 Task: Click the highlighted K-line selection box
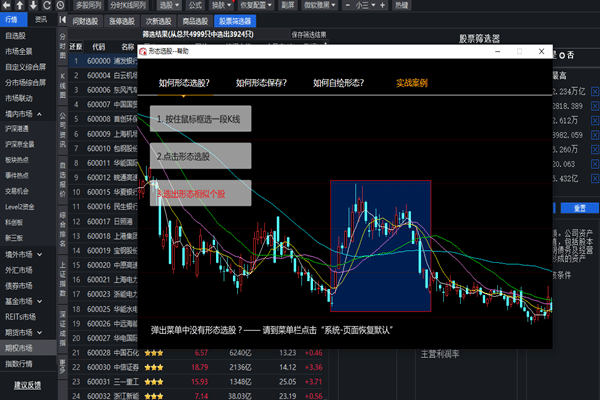(x=380, y=246)
